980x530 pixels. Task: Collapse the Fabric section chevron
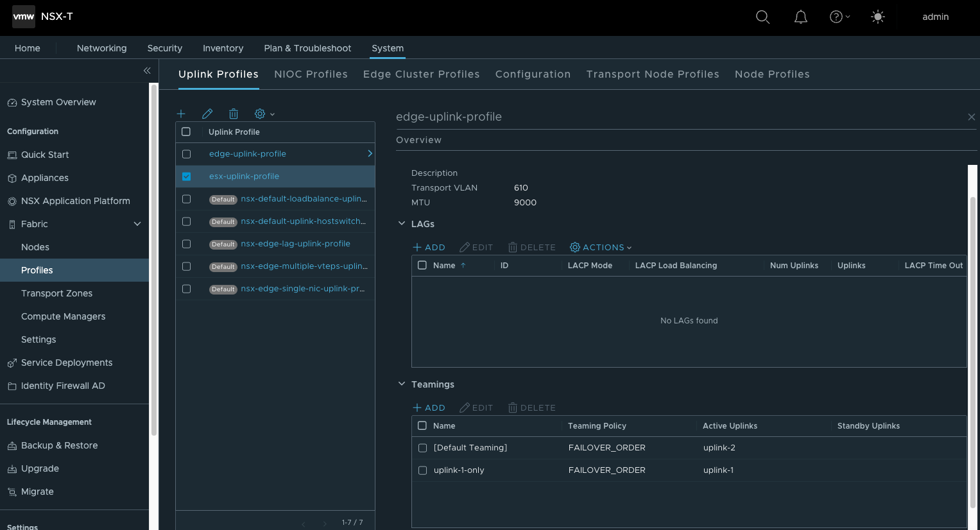tap(137, 224)
